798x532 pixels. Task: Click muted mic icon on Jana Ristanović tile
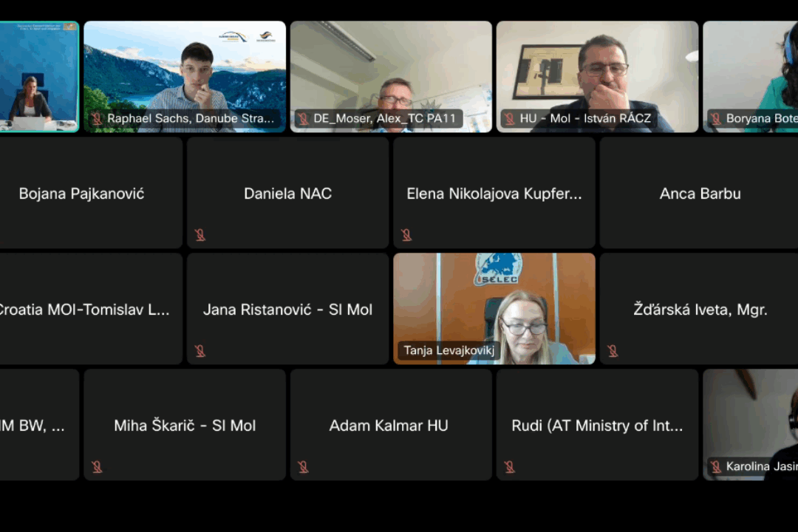coord(200,351)
